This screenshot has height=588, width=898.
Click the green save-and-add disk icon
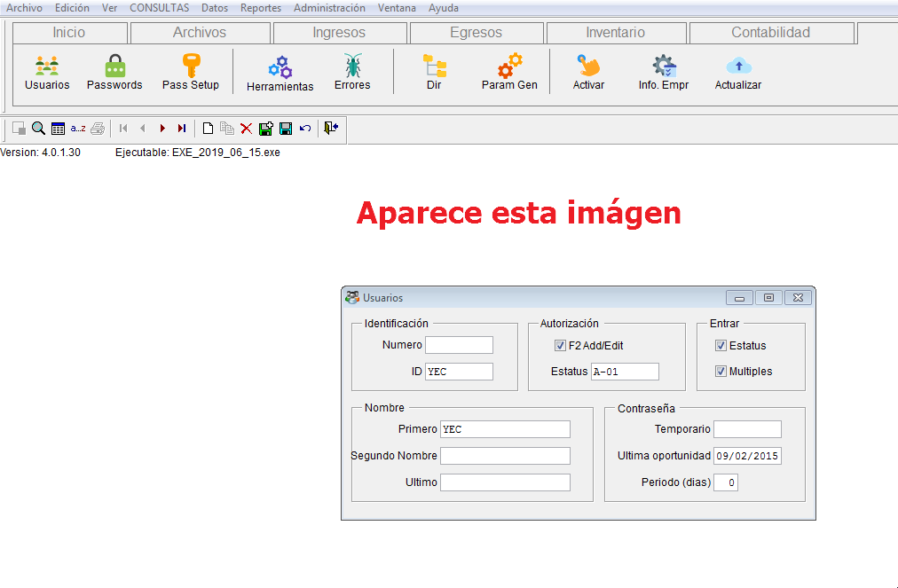click(265, 129)
